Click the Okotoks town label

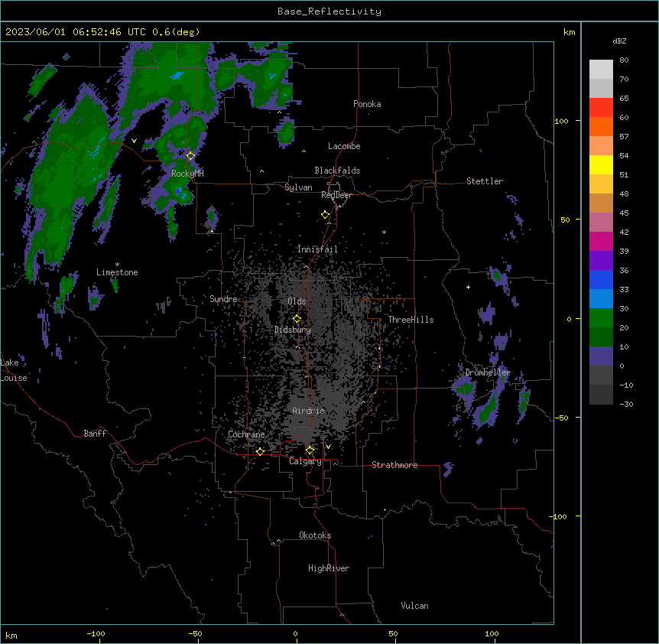[315, 535]
